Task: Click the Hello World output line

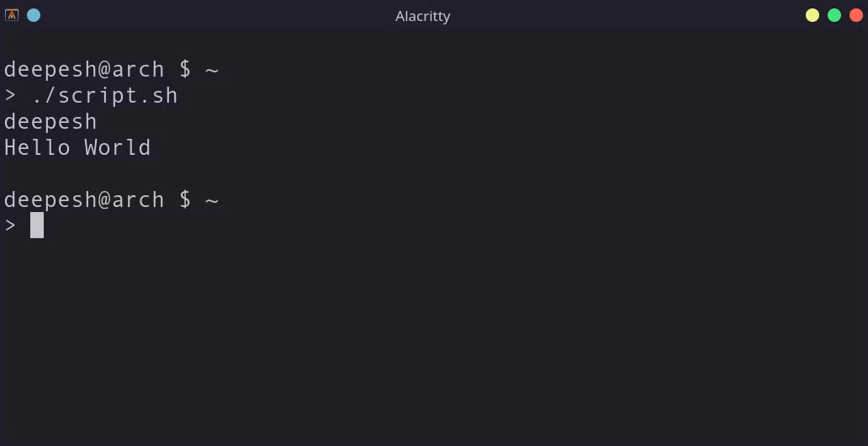Action: click(x=77, y=147)
